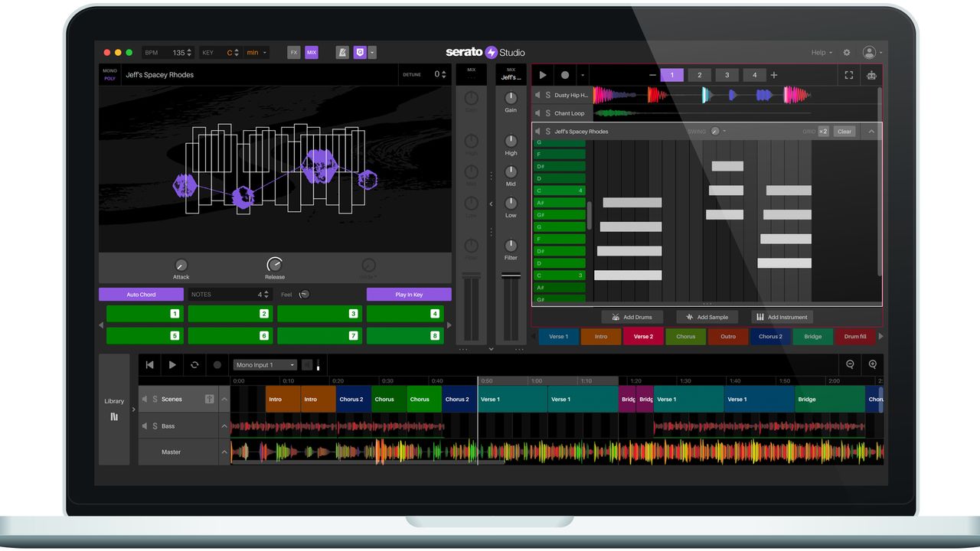The height and width of the screenshot is (551, 980).
Task: Click the Detune stepper arrows
Action: pyautogui.click(x=445, y=74)
